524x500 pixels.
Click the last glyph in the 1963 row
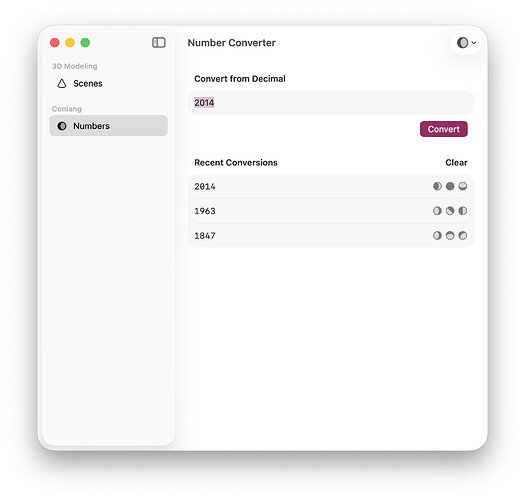[x=463, y=211]
